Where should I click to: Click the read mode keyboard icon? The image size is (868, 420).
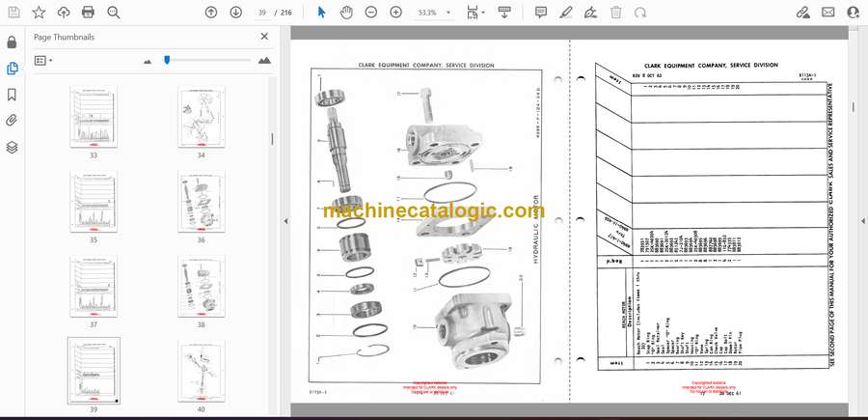504,13
